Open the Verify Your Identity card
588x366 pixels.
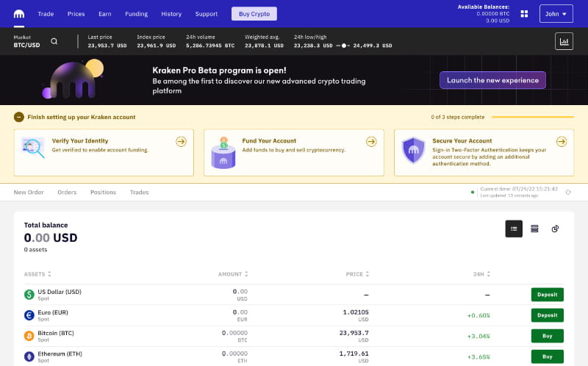tap(104, 152)
